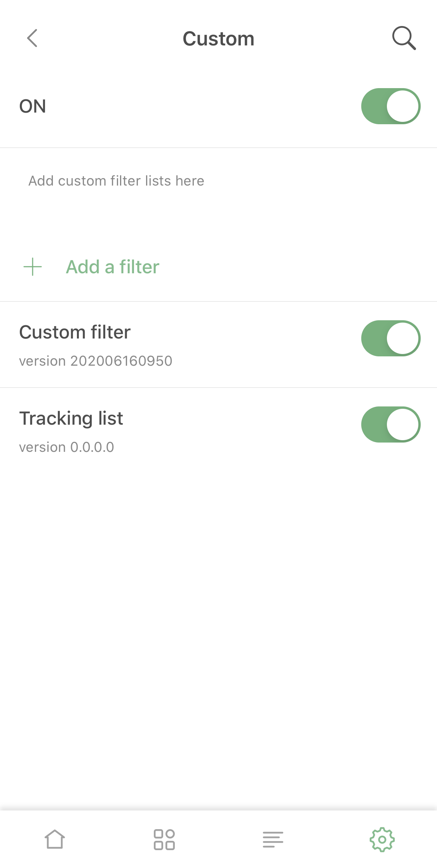Open the Custom filter entry title
Viewport: 437px width, 868px height.
pyautogui.click(x=75, y=332)
